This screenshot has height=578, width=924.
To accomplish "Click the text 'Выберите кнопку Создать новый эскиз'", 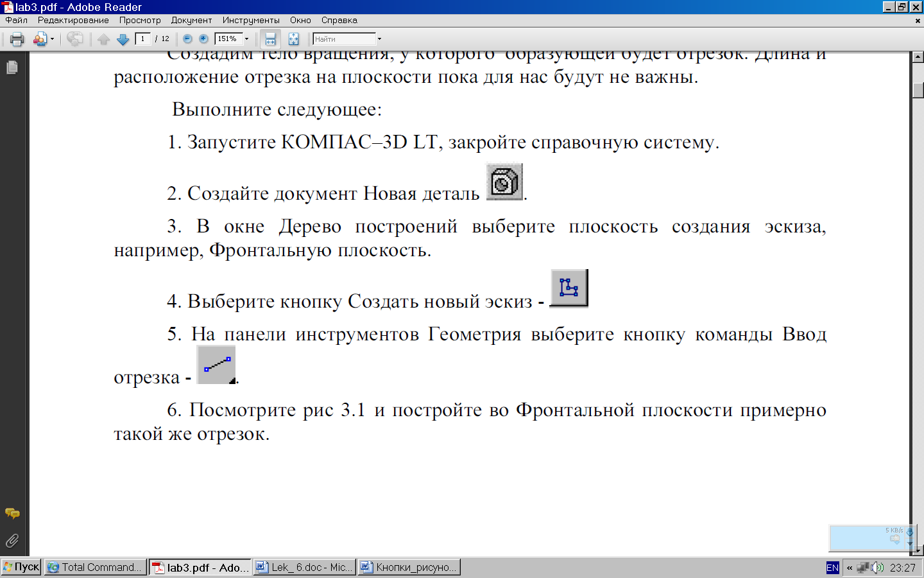I will point(360,301).
